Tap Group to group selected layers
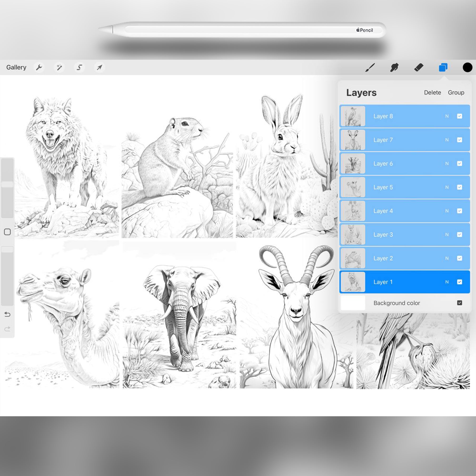 pos(456,93)
